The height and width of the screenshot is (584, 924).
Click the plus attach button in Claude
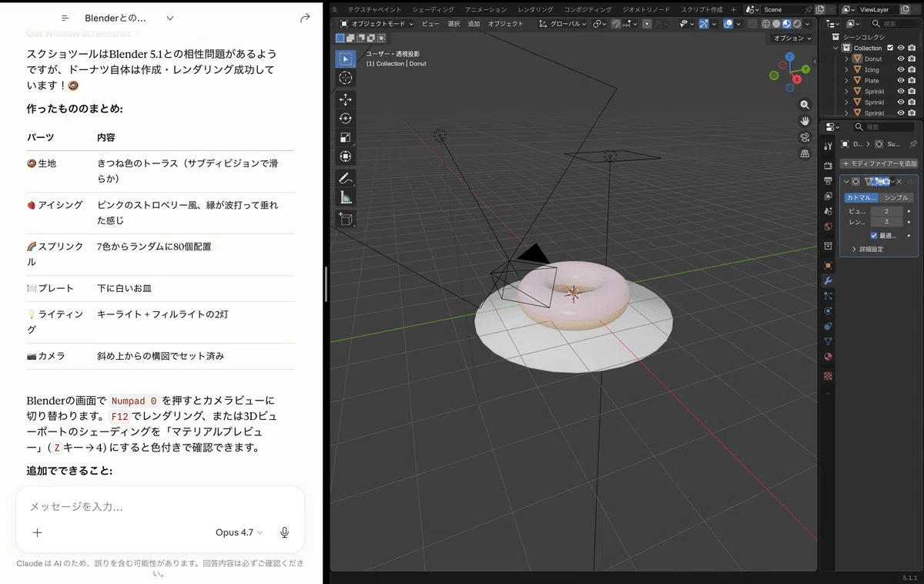click(37, 532)
